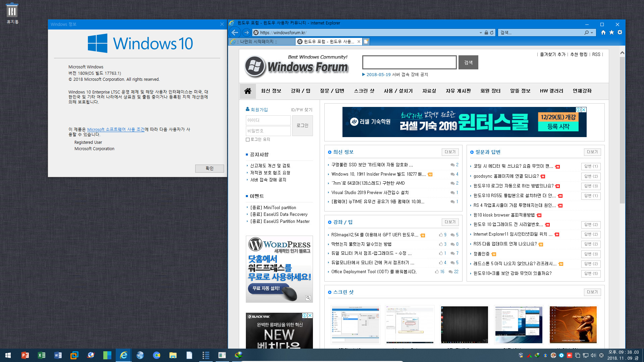Open 최신 정보 menu item
The image size is (644, 362).
pos(271,91)
